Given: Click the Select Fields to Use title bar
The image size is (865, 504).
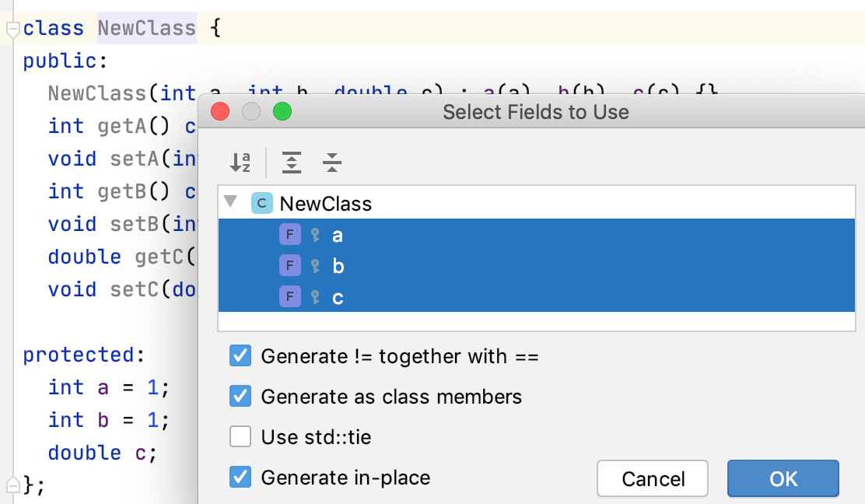Looking at the screenshot, I should pos(535,111).
